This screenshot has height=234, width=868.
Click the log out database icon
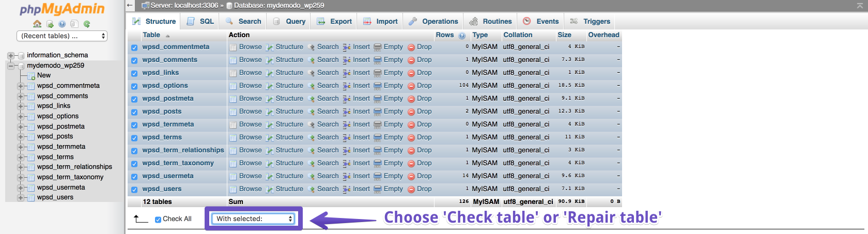click(50, 24)
